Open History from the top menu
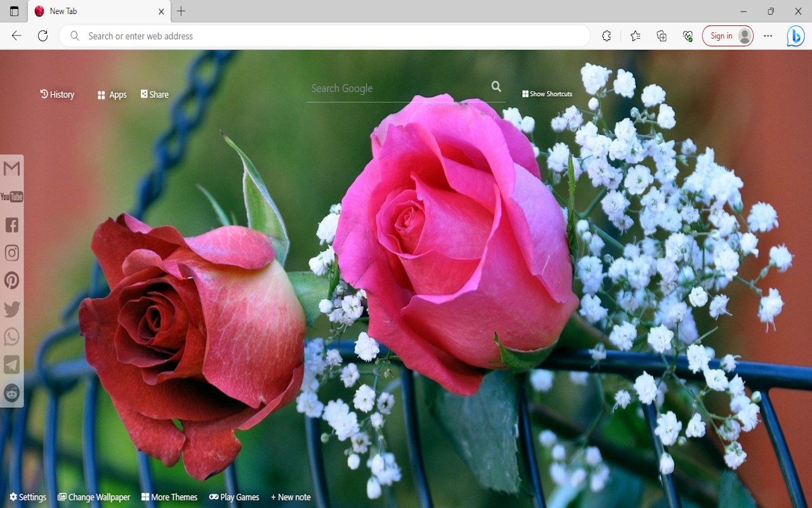Image resolution: width=812 pixels, height=508 pixels. coord(57,94)
